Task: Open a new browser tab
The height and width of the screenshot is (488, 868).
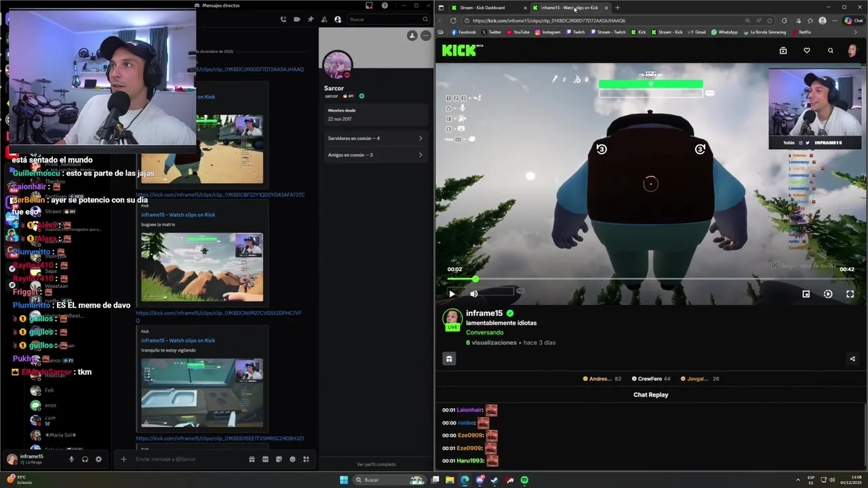Action: tap(617, 7)
